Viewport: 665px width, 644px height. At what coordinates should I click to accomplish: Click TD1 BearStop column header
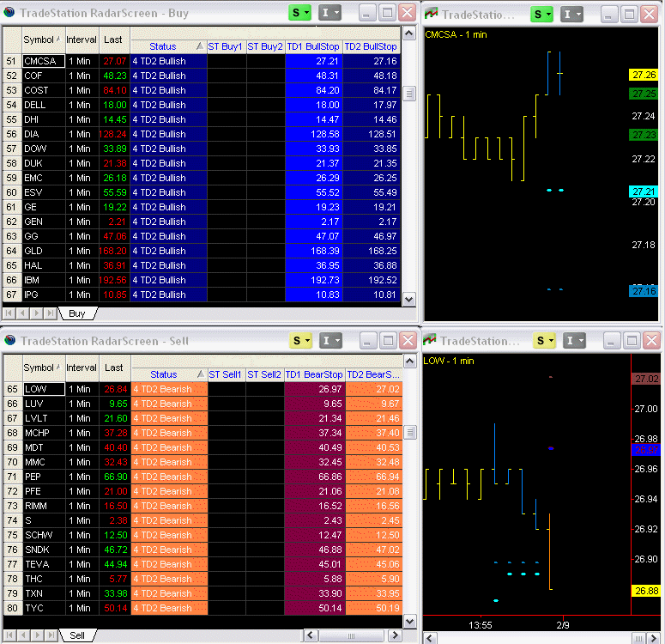pos(314,374)
